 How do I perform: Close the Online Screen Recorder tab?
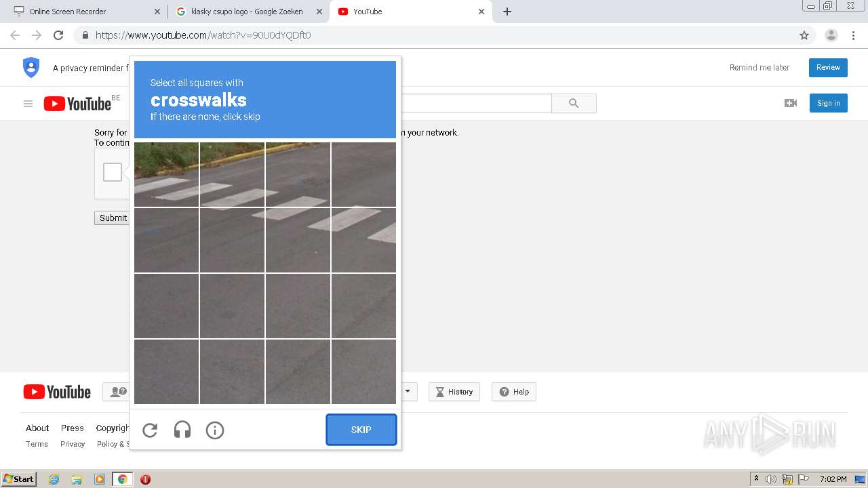coord(157,12)
